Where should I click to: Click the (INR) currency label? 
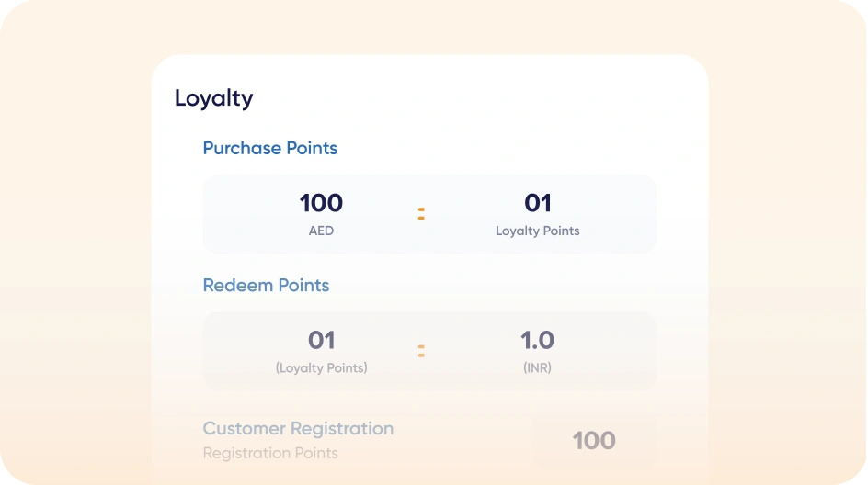tap(537, 368)
